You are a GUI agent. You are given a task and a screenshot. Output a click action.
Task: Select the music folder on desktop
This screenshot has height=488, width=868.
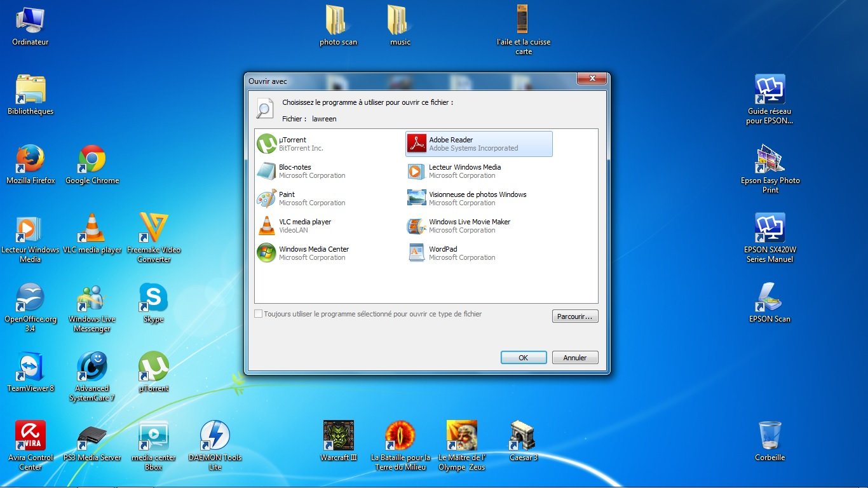point(400,26)
